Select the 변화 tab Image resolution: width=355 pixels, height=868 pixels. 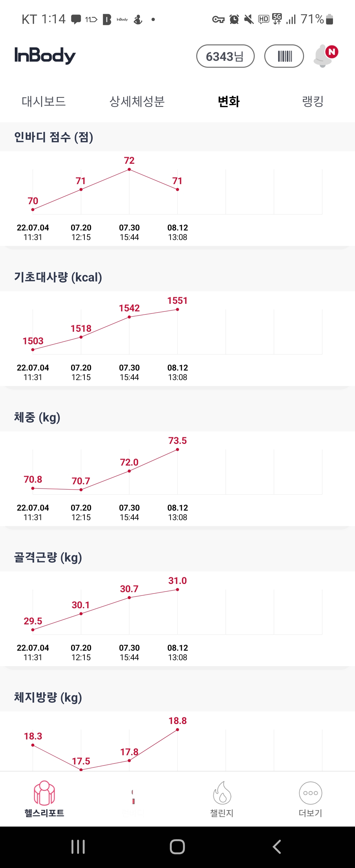coord(229,101)
